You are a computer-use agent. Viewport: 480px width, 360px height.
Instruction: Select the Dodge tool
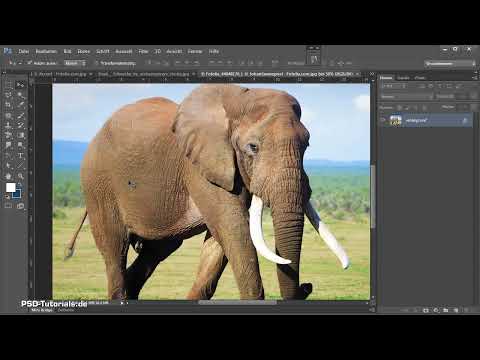[20, 145]
